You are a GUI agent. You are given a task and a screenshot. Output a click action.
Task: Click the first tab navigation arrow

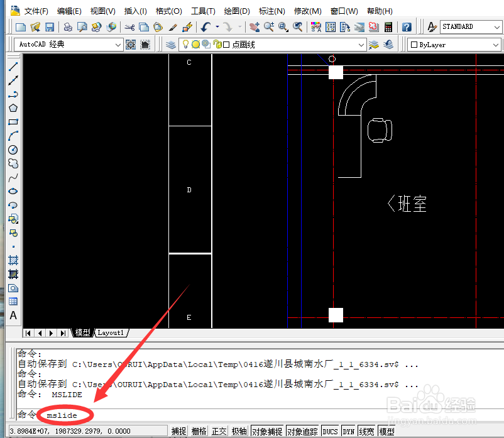[28, 333]
